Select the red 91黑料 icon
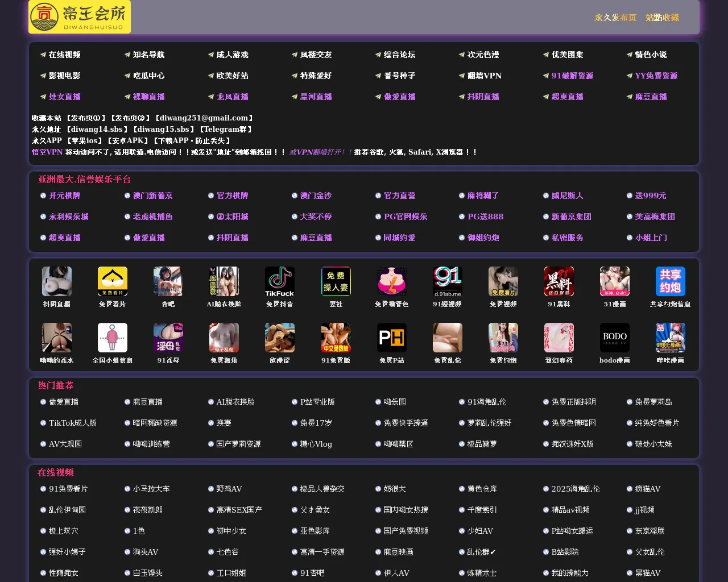 pyautogui.click(x=559, y=282)
